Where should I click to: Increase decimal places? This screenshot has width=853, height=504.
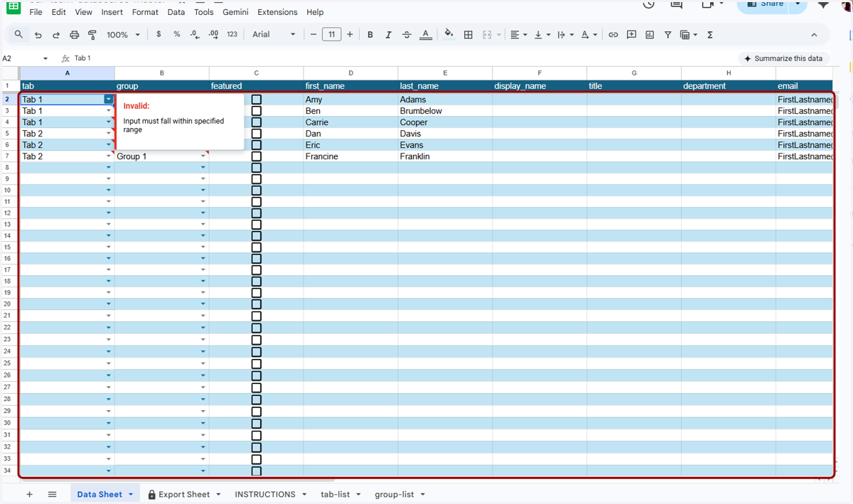(x=213, y=34)
